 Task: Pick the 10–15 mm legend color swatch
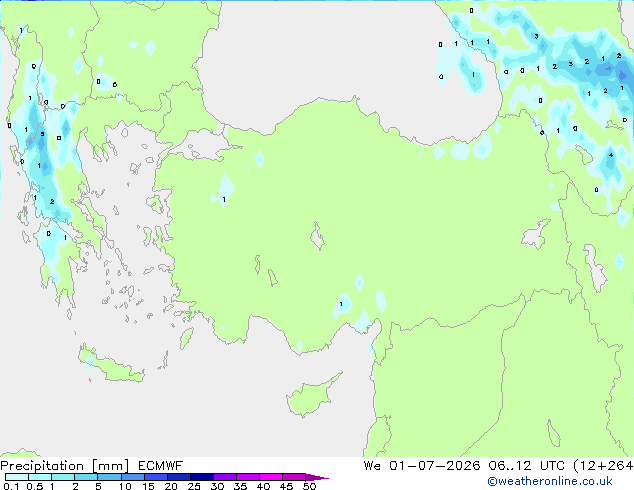(x=132, y=477)
